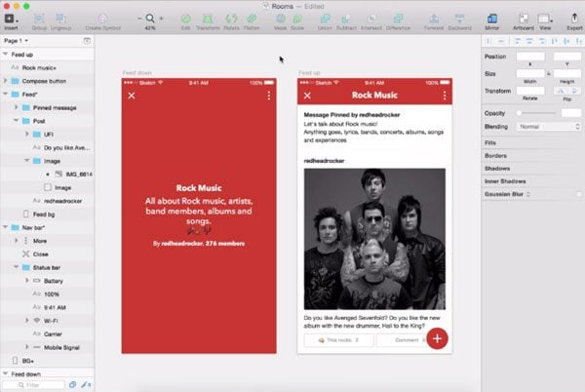The width and height of the screenshot is (585, 392).
Task: Click the Mask tool icon
Action: (x=278, y=18)
